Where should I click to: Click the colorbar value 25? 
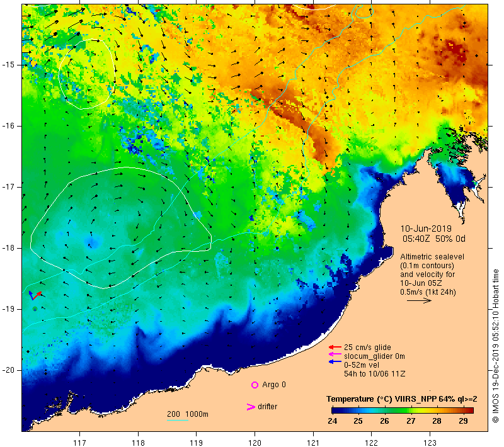(358, 421)
